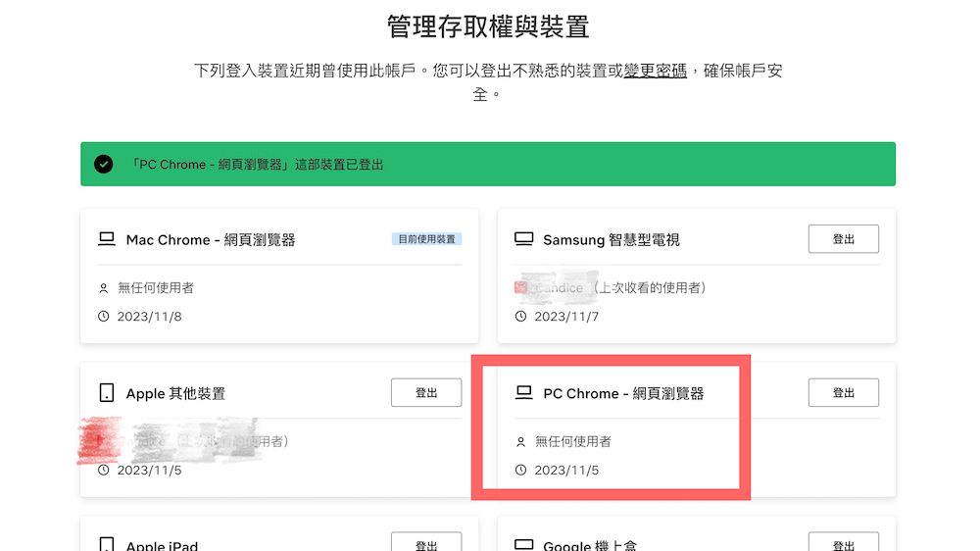Sign out the Samsung 智慧型電視 device
The height and width of the screenshot is (551, 980).
[843, 239]
